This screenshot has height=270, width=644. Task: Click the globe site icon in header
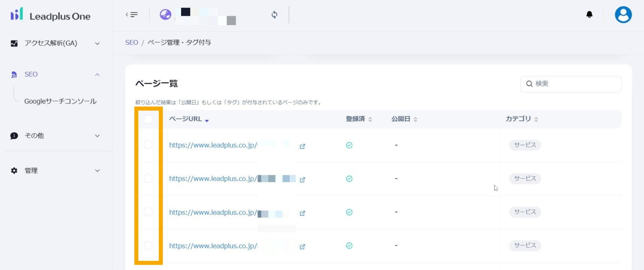(165, 15)
